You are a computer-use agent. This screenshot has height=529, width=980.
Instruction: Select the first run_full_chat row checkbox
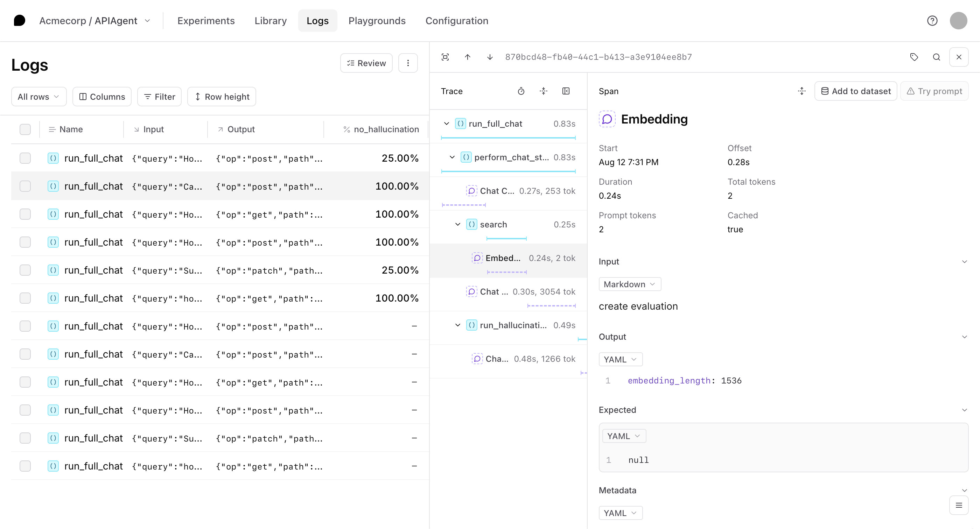(x=25, y=158)
